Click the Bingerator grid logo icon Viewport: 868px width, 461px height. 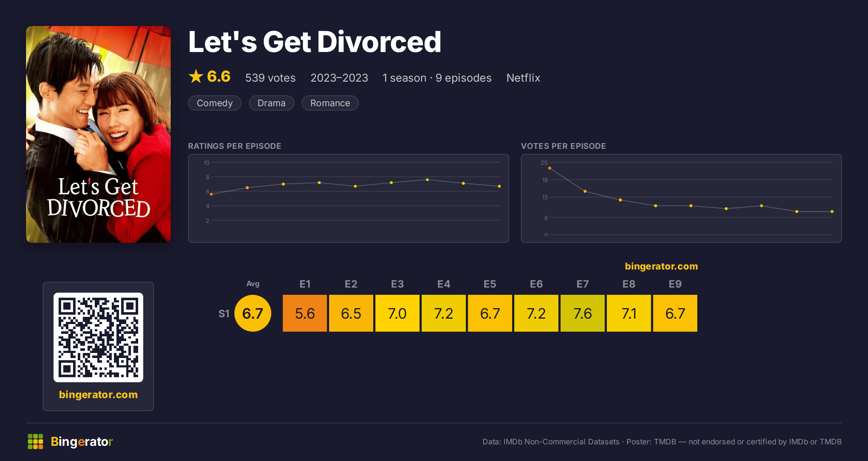35,441
